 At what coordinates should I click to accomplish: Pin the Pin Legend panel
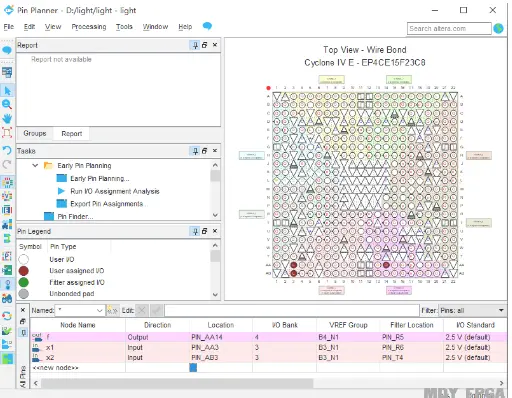tap(195, 231)
